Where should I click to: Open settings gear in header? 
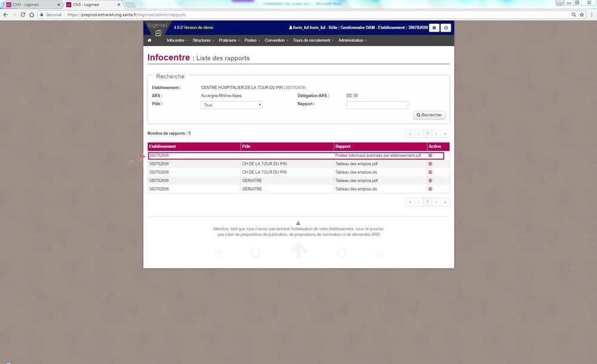click(x=434, y=28)
